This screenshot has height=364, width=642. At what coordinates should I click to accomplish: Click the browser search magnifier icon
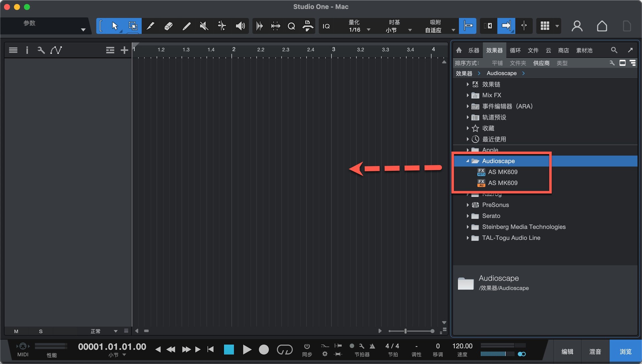tap(614, 50)
